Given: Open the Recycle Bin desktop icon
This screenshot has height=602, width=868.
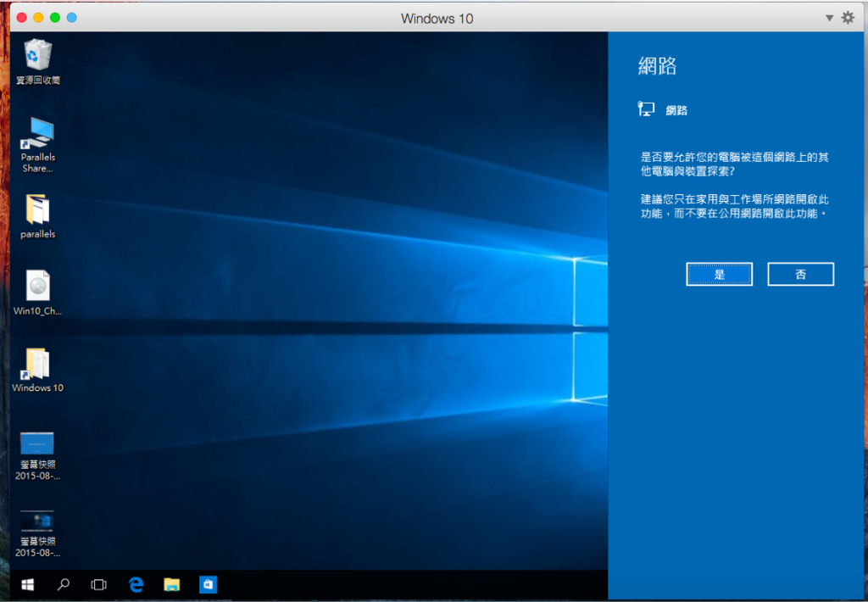Looking at the screenshot, I should point(37,55).
